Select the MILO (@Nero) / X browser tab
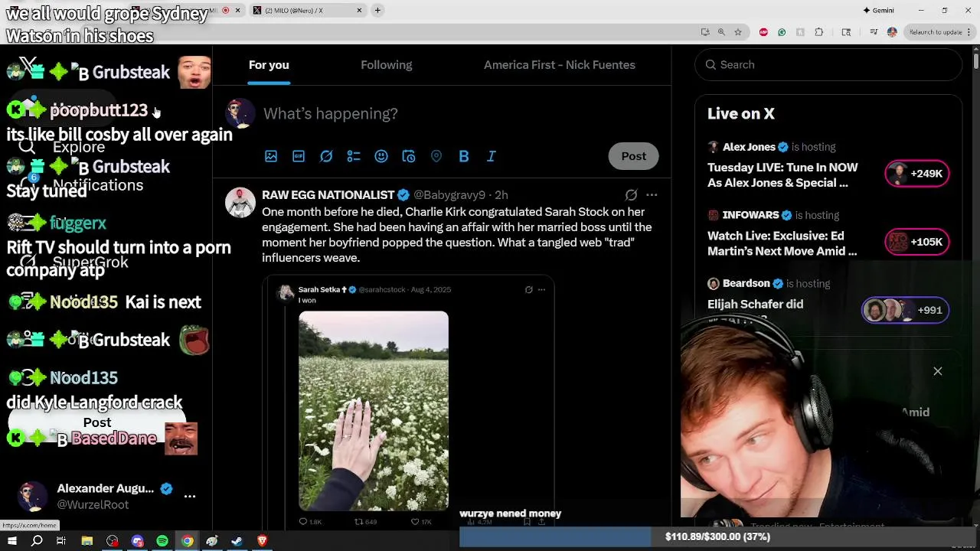The width and height of the screenshot is (980, 551). point(306,10)
